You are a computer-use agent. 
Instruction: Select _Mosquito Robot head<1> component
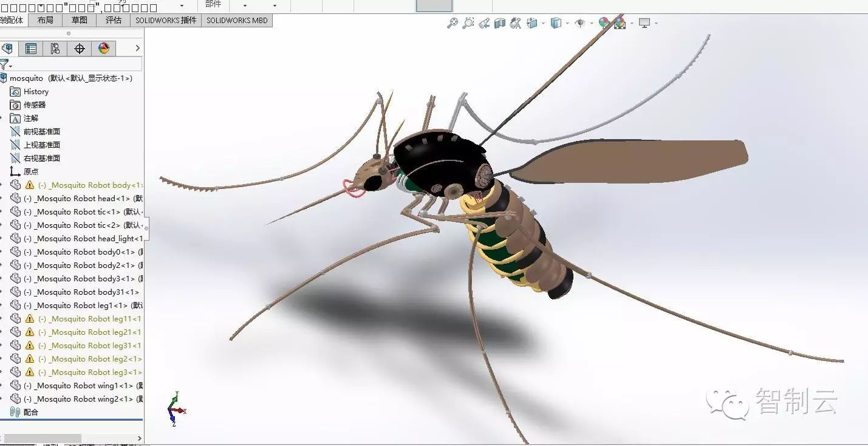[77, 199]
